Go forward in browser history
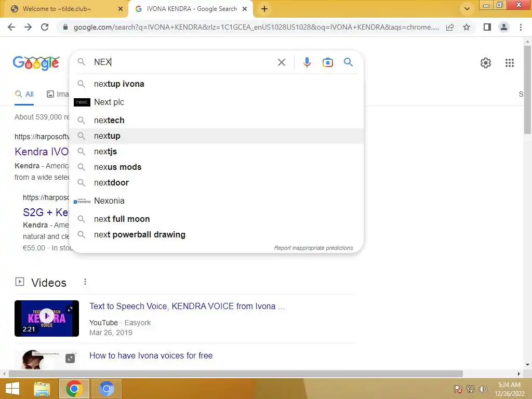 (28, 27)
